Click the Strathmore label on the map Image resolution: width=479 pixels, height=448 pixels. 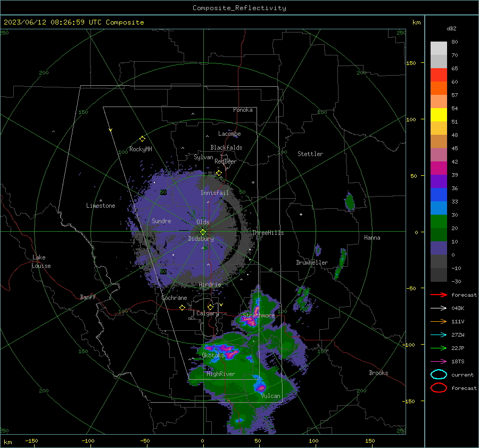coord(259,315)
